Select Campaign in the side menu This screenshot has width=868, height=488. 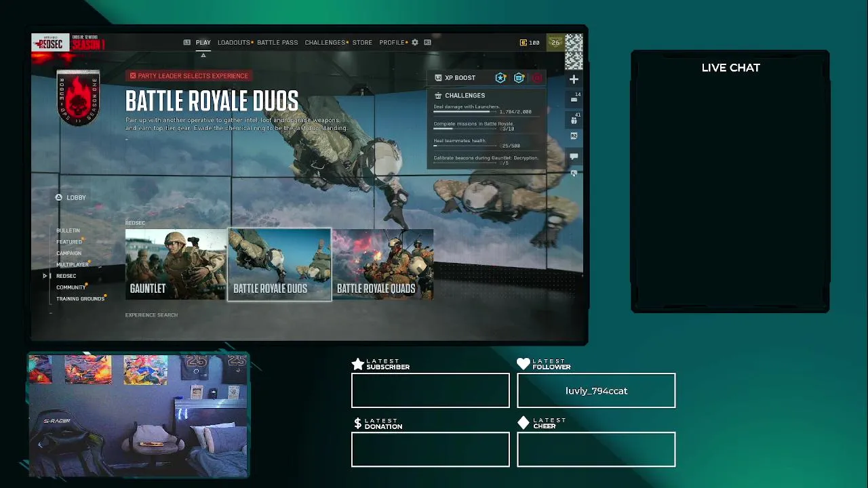coord(68,253)
